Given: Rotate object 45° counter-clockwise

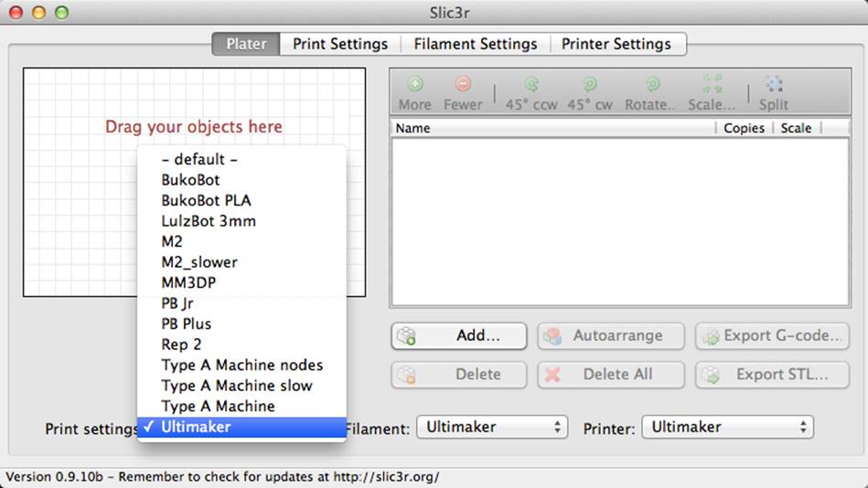Looking at the screenshot, I should 531,93.
